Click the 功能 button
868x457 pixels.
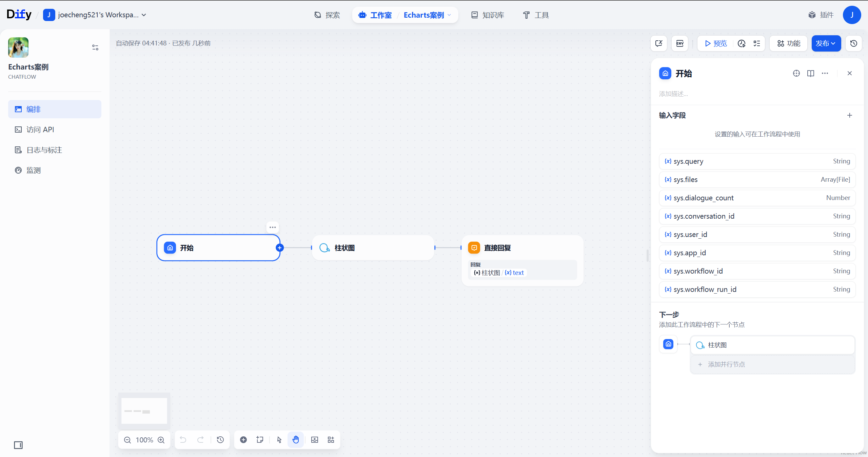point(788,43)
